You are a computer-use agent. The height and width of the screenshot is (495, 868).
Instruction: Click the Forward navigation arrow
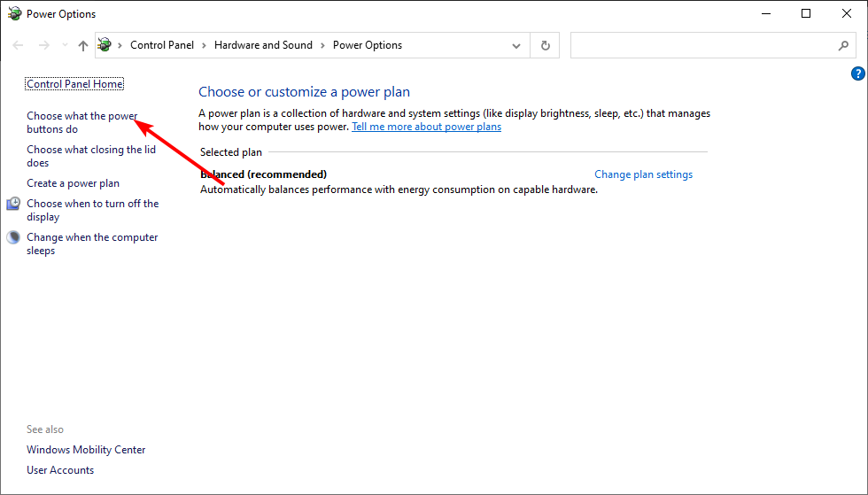[x=43, y=45]
